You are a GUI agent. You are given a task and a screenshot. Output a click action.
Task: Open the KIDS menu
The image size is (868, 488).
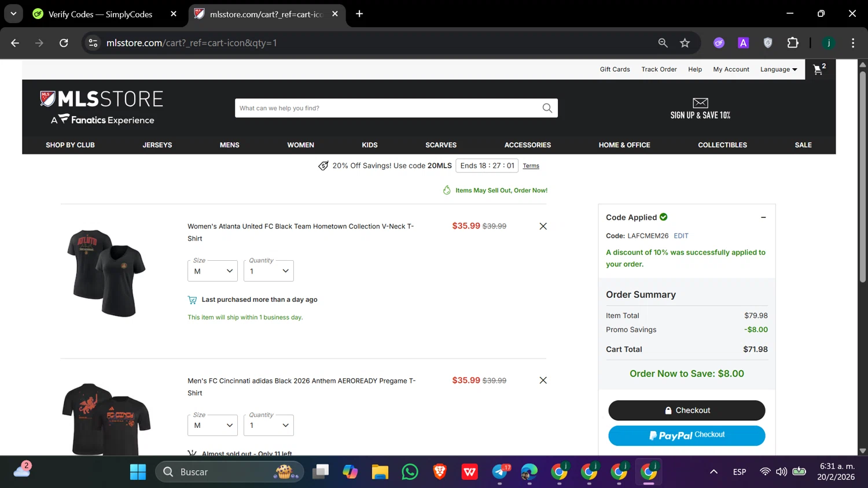(370, 145)
